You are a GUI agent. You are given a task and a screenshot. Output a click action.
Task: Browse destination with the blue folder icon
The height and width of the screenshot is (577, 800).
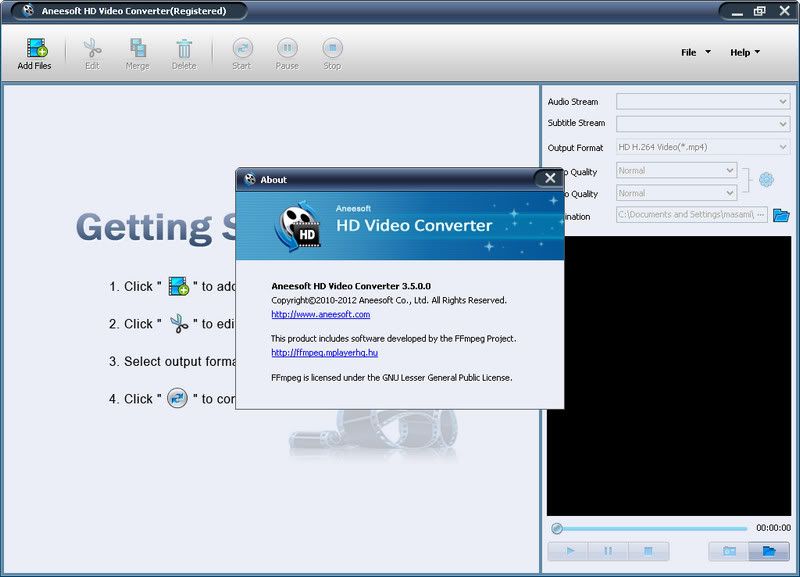781,215
